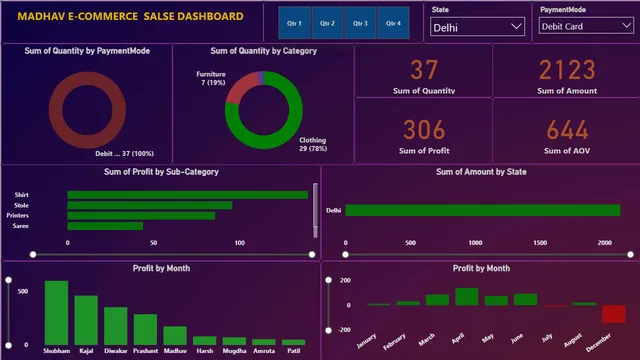Click the 306 Sum of Profit card

pyautogui.click(x=424, y=131)
